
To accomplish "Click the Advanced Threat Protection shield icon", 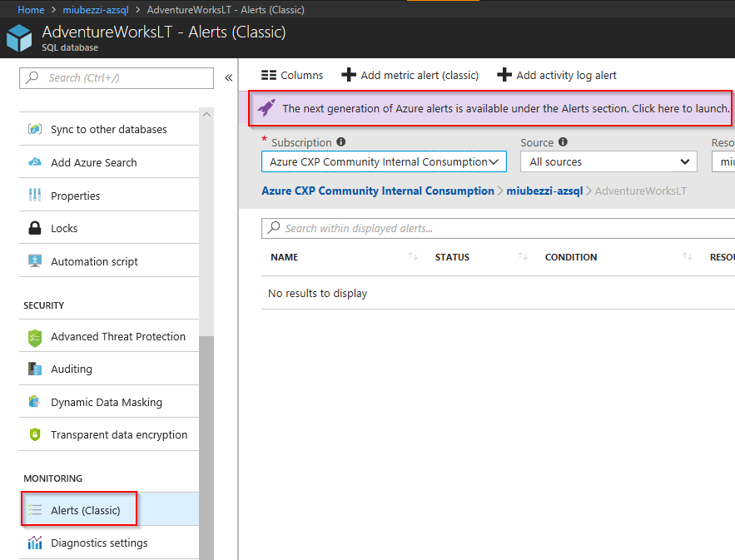I will click(34, 336).
